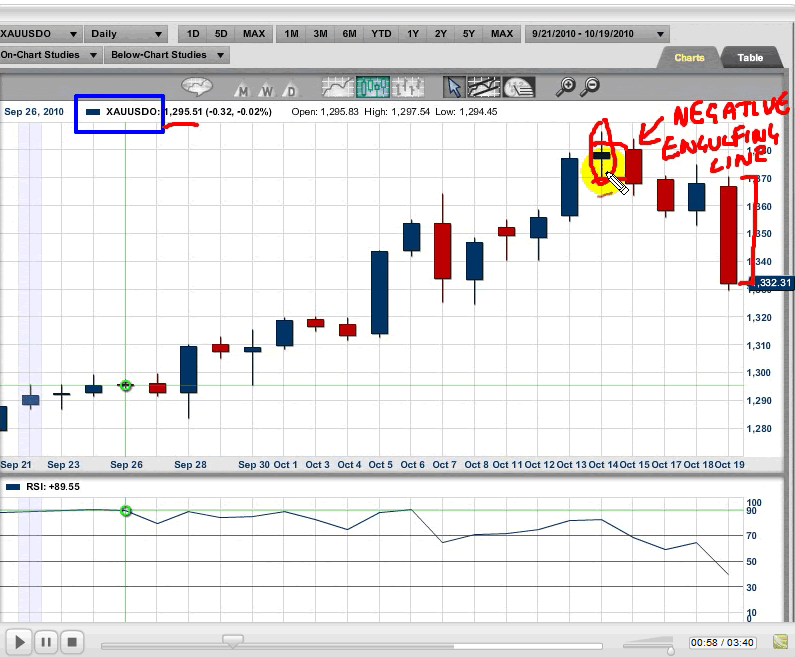Click the zoom out magnifier
This screenshot has width=795, height=657.
pos(590,87)
